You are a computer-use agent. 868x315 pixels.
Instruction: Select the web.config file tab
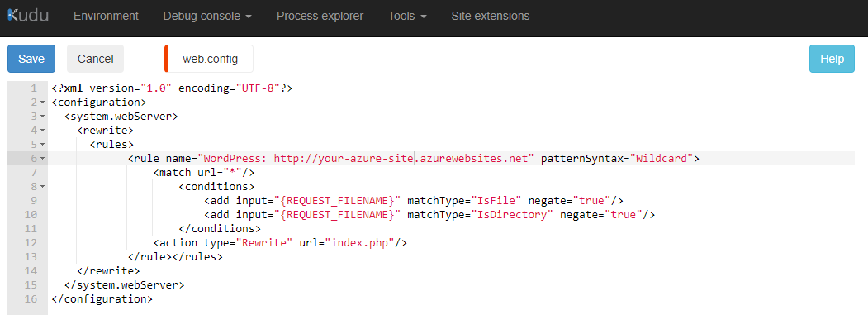(209, 59)
